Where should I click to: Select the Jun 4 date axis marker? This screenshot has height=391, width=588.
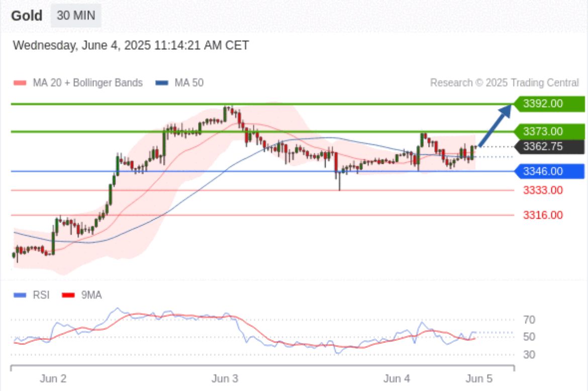click(x=397, y=378)
